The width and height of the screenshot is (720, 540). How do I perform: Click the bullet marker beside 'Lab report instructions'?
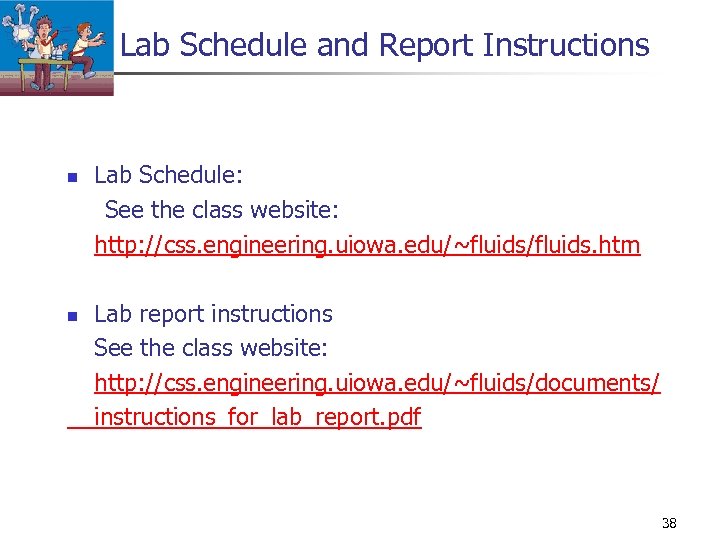[x=72, y=317]
